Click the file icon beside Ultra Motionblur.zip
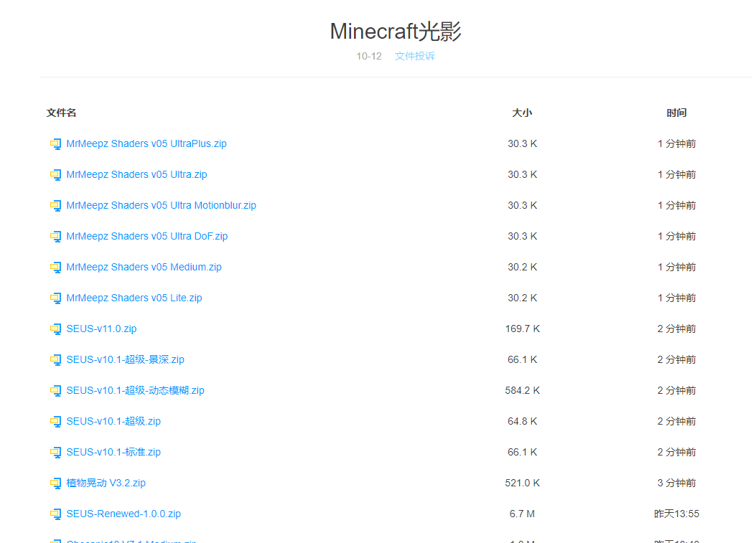Image resolution: width=756 pixels, height=543 pixels. coord(55,206)
